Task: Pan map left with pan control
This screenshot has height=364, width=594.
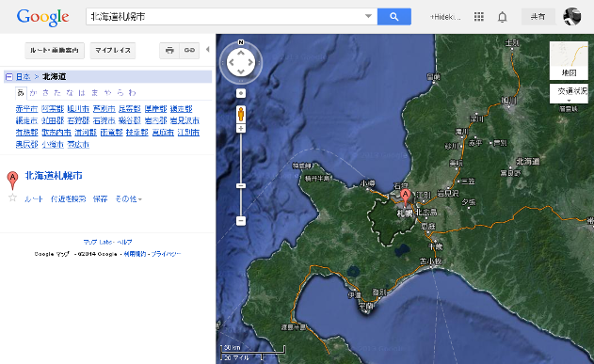Action: point(232,62)
